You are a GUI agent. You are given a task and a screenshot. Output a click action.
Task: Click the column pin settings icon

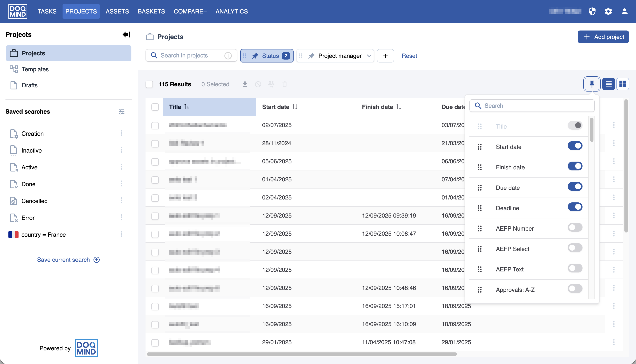(592, 84)
